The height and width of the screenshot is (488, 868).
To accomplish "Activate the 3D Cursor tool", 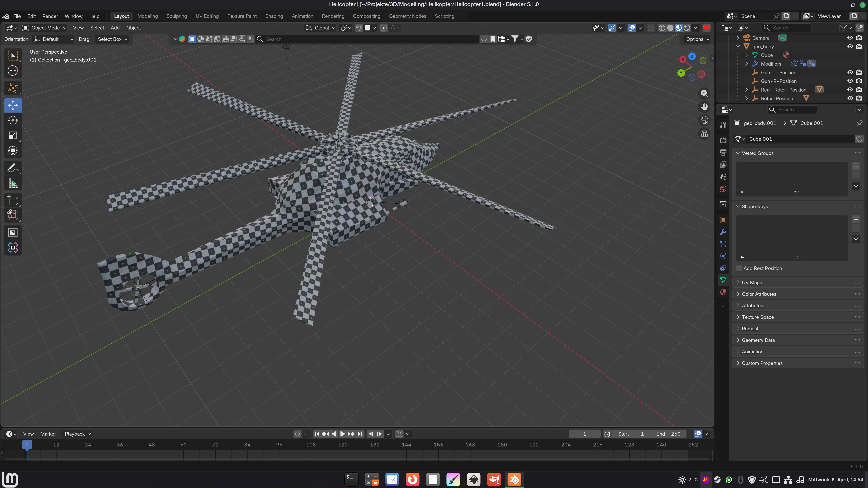I will [x=13, y=71].
